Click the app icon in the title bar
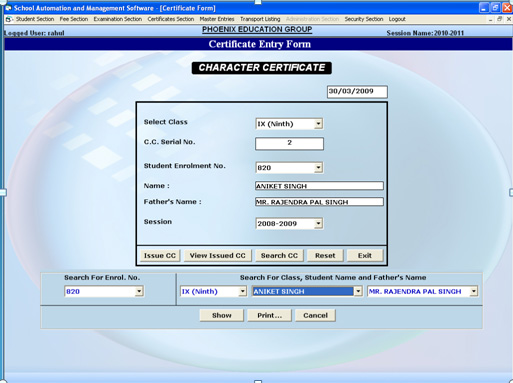The width and height of the screenshot is (513, 383). pyautogui.click(x=9, y=8)
